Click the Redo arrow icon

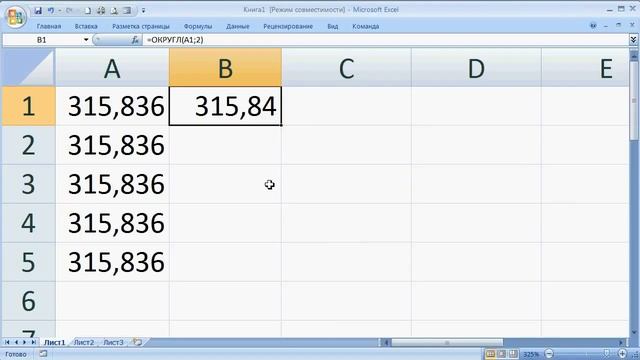[69, 10]
